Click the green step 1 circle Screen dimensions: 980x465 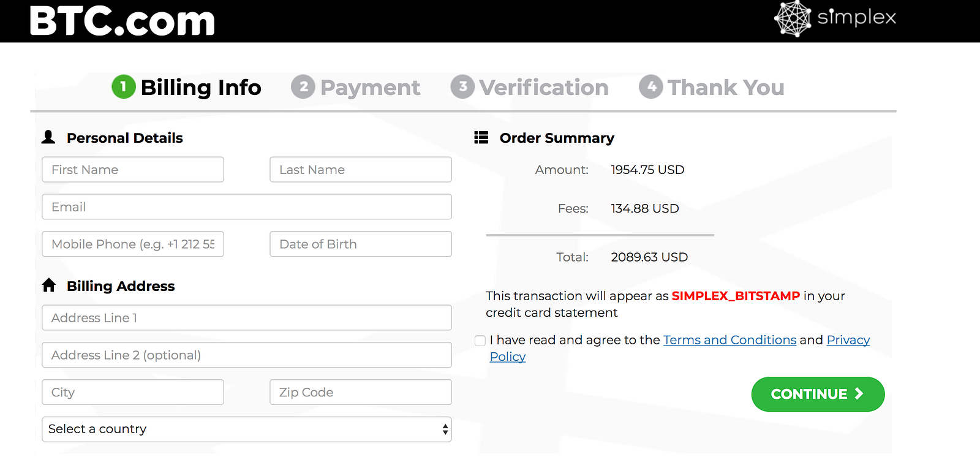pyautogui.click(x=123, y=87)
